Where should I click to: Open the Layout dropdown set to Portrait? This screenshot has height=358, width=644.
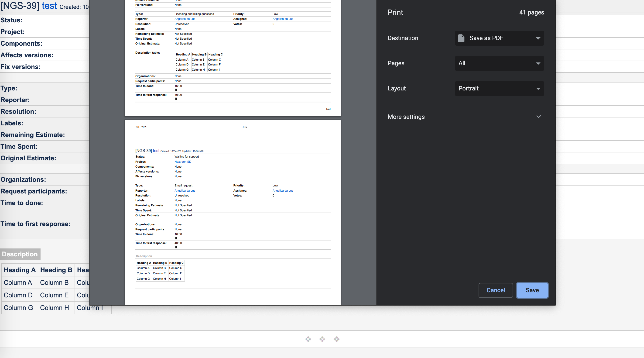point(499,88)
